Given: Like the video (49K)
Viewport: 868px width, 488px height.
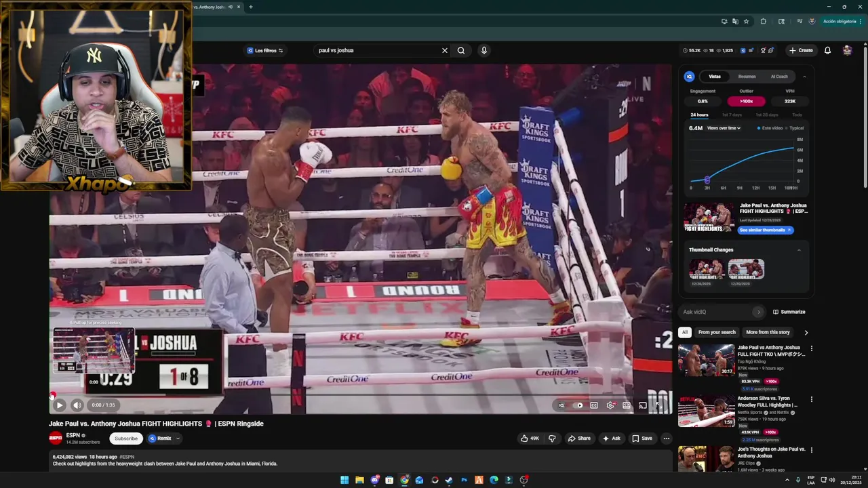Looking at the screenshot, I should [x=530, y=439].
